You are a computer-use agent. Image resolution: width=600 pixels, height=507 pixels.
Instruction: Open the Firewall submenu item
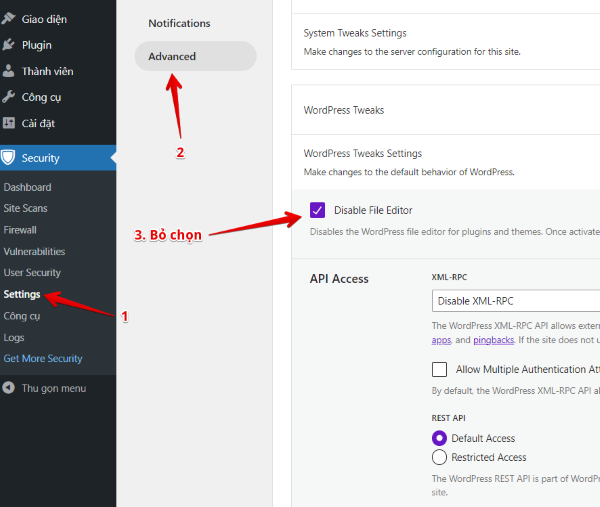click(x=20, y=230)
